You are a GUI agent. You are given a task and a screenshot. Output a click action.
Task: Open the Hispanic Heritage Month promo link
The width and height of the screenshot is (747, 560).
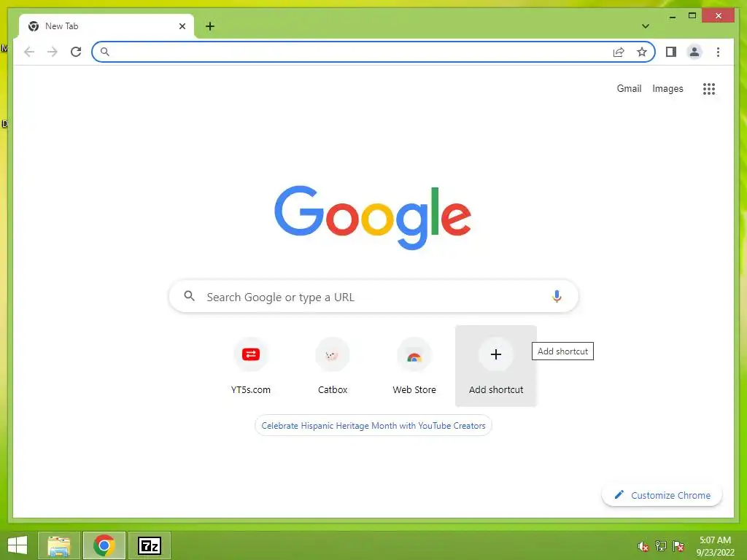(373, 426)
